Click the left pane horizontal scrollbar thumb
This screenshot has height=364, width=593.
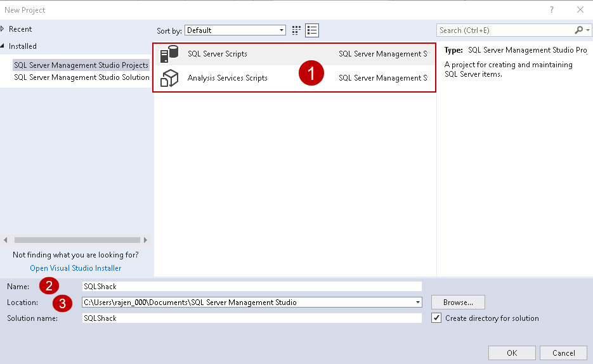coord(77,240)
